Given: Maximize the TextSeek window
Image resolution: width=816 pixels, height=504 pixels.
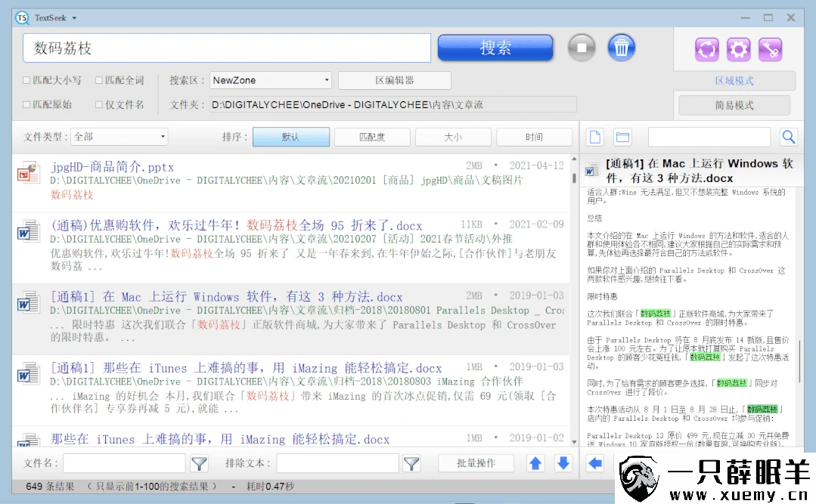Looking at the screenshot, I should 768,17.
